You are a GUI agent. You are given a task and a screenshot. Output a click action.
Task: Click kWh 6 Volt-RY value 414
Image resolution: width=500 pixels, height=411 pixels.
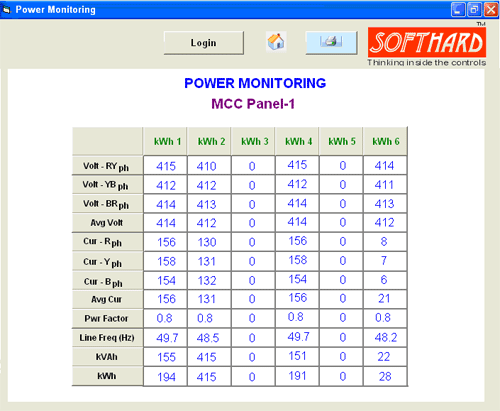(x=385, y=166)
